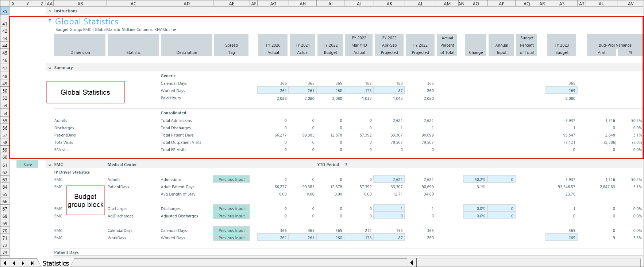Screen dimensions: 644x267
Task: Click the previous sheet arrow
Action: pos(14,263)
